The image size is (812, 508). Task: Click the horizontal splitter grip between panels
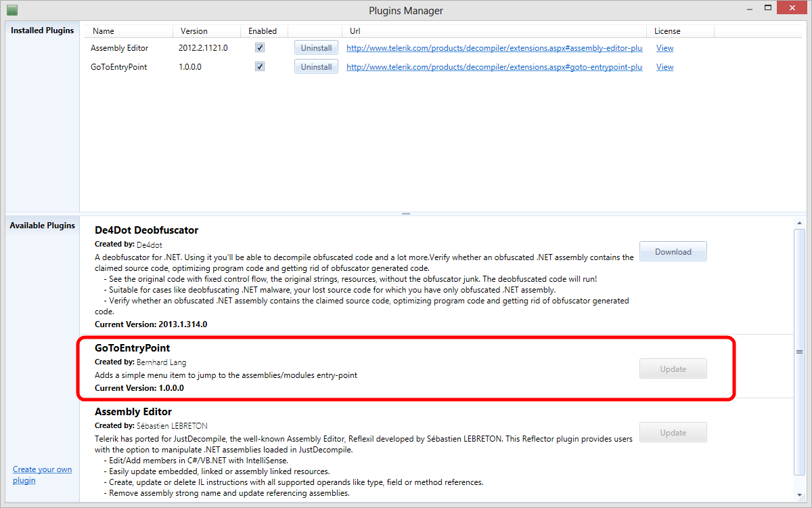406,213
